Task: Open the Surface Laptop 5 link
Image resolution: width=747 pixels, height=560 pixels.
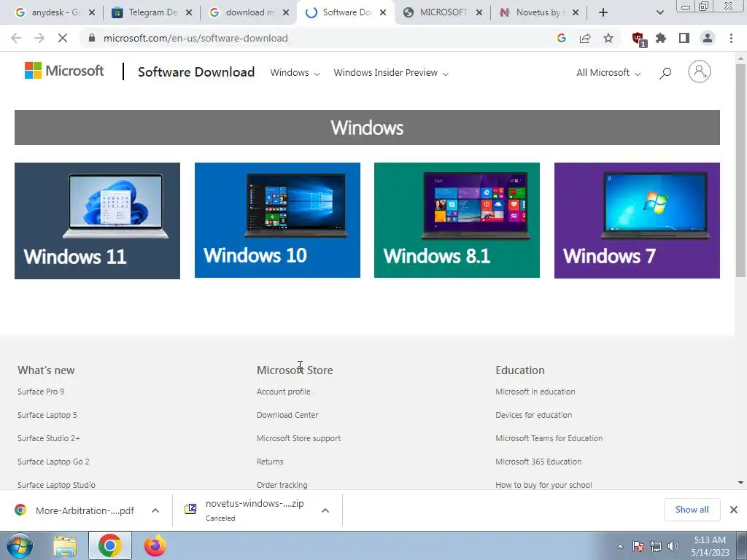Action: point(47,415)
